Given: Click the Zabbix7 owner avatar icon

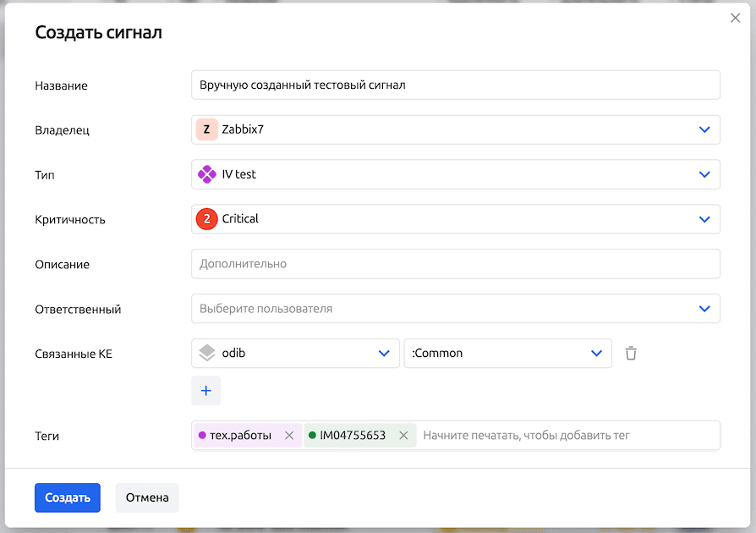Looking at the screenshot, I should coord(207,129).
